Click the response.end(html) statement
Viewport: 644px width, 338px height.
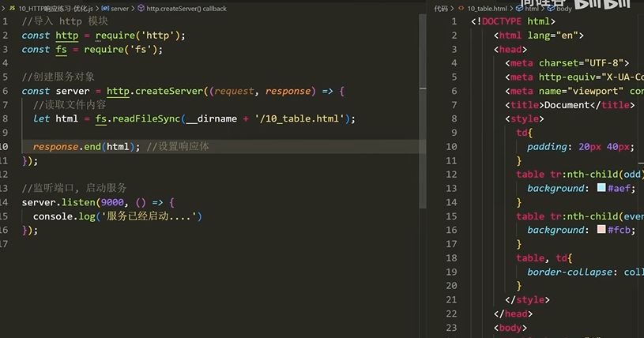coord(86,147)
